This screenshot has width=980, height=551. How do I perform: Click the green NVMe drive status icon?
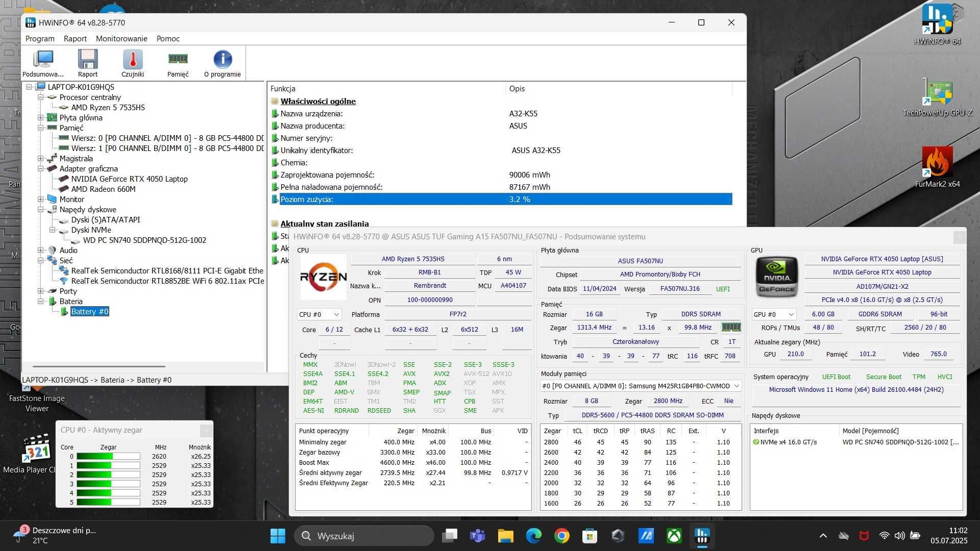coord(756,442)
